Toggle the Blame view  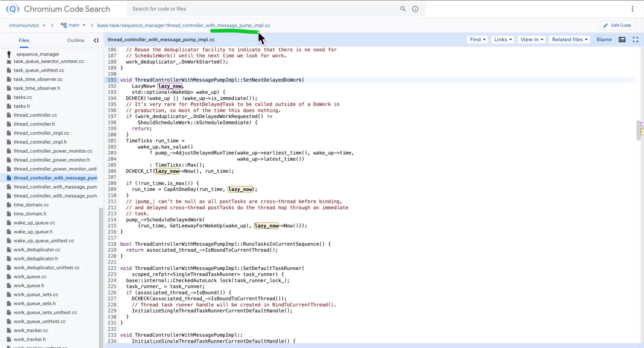pos(604,40)
